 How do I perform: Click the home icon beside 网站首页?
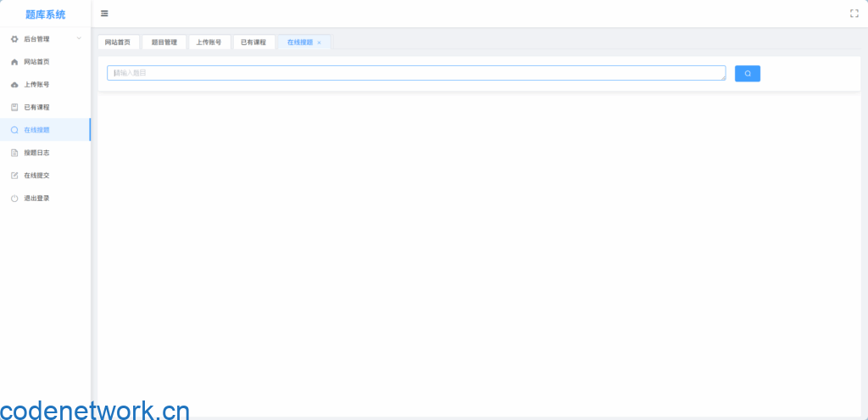(x=14, y=62)
